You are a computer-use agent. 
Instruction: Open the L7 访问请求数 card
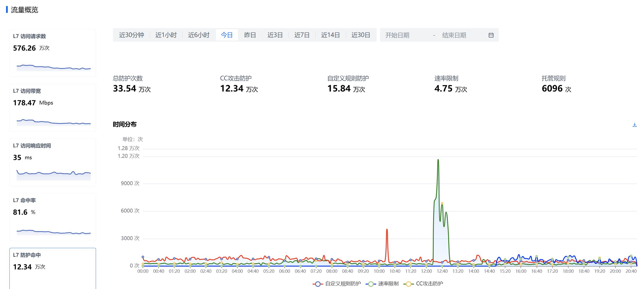tap(53, 53)
